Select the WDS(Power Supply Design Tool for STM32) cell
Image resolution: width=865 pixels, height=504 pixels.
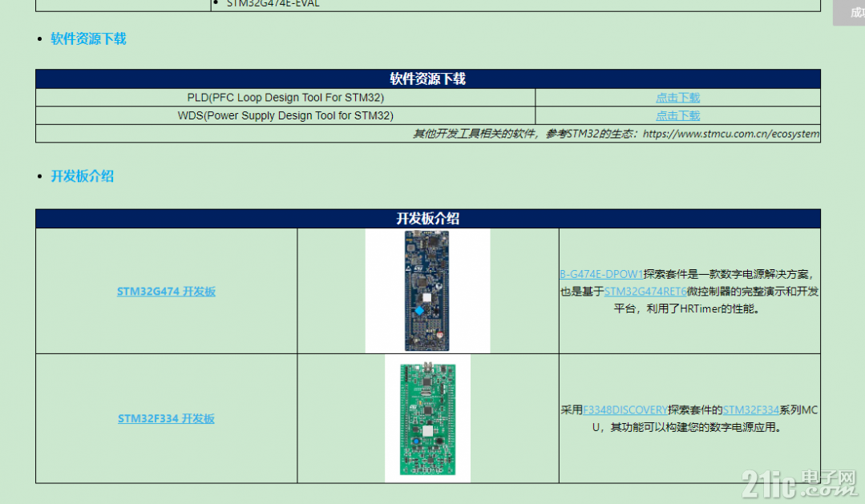(x=285, y=116)
